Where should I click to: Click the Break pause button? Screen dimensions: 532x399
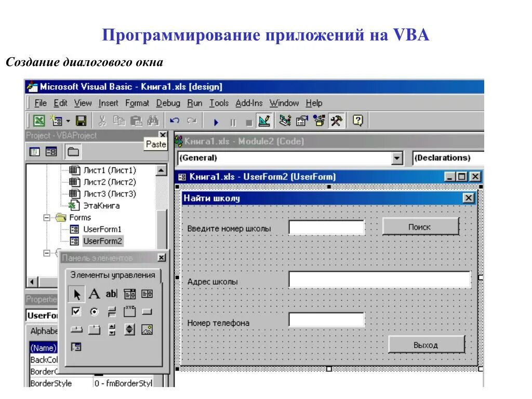coord(233,122)
